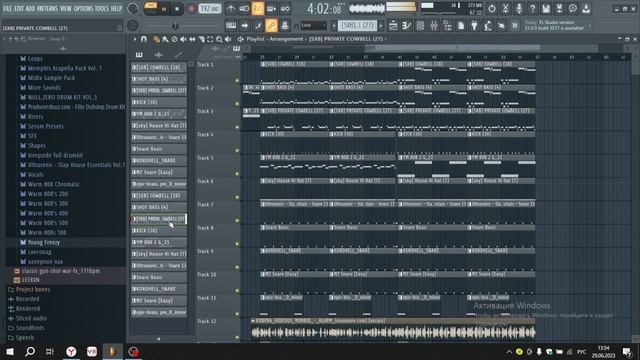Select the Delete tool in Playlist
Screen dimensions: 640x360
click(x=174, y=39)
